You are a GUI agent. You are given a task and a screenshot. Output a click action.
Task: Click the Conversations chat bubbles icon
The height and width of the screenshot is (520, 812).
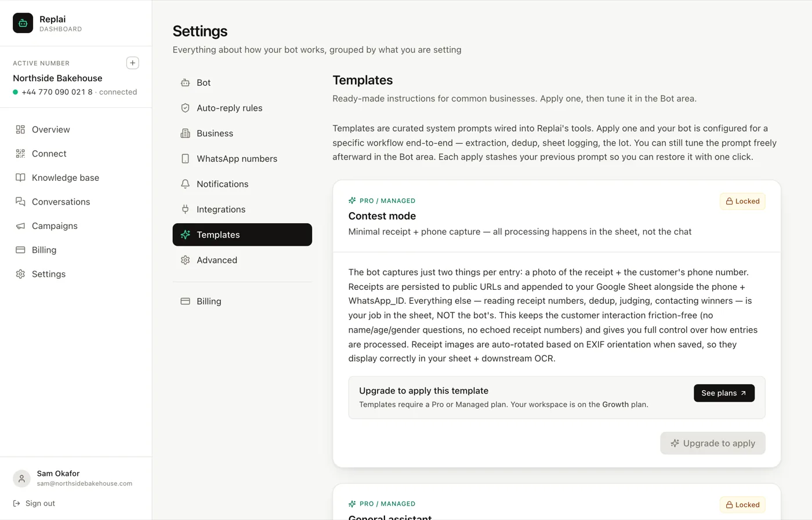[x=20, y=202]
